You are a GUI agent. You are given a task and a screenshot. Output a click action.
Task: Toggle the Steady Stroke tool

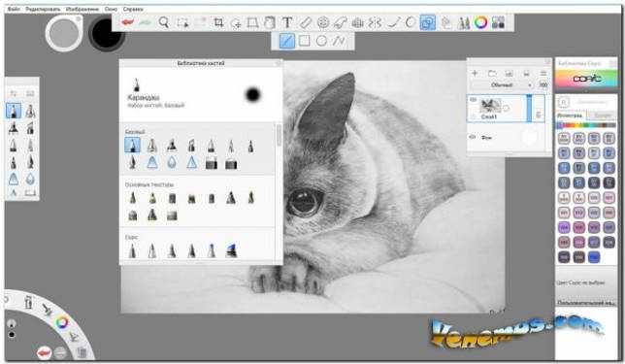click(393, 22)
